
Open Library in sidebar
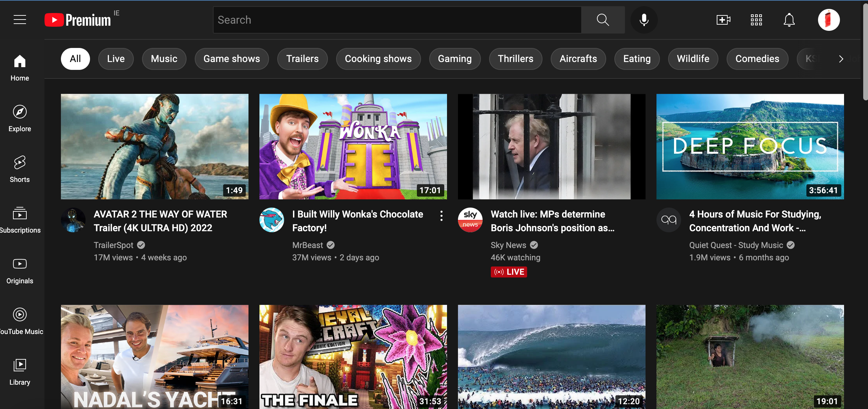tap(20, 372)
